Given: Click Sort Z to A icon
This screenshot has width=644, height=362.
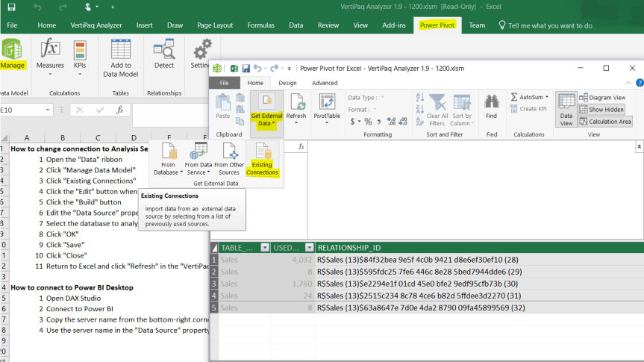Looking at the screenshot, I should coord(419,109).
